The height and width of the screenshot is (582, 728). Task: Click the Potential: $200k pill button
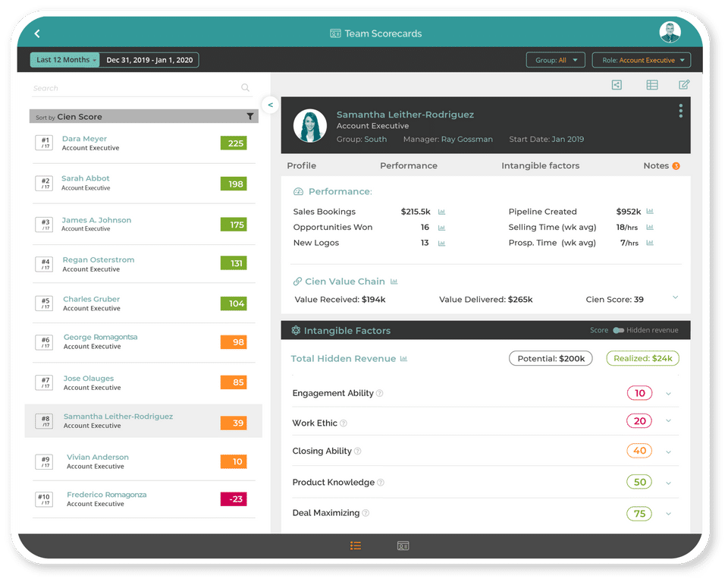pyautogui.click(x=551, y=358)
